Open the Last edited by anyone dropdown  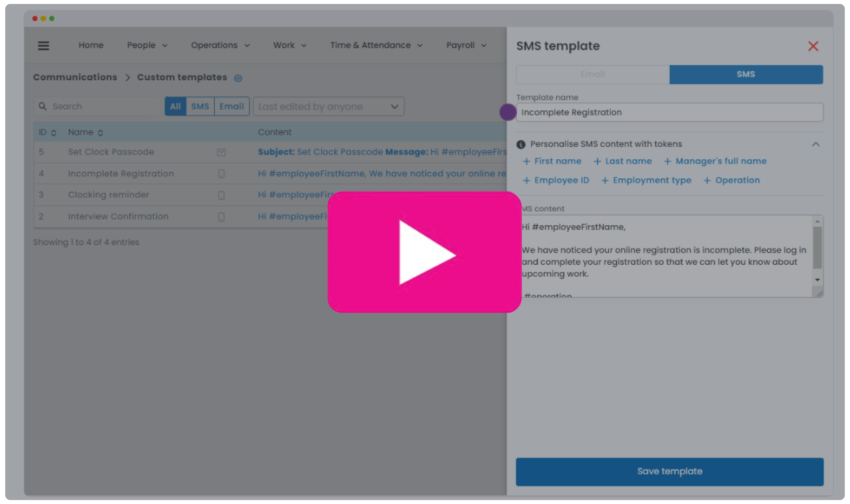tap(328, 107)
